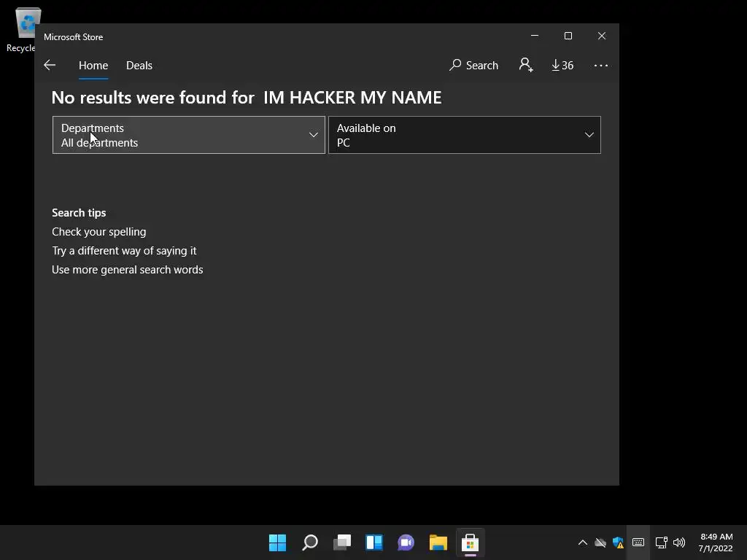Image resolution: width=747 pixels, height=560 pixels.
Task: View the 36 pending downloads
Action: (x=562, y=65)
